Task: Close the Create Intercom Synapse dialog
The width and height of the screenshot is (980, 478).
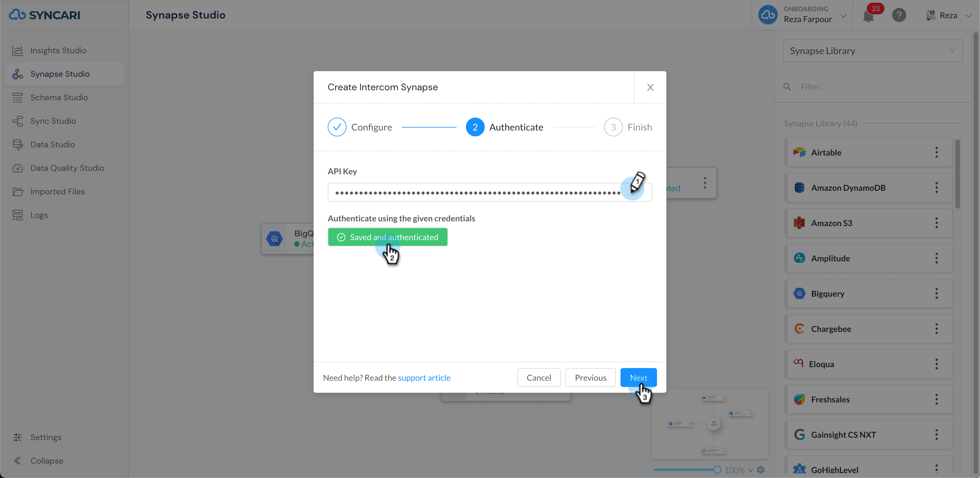Action: pos(650,88)
